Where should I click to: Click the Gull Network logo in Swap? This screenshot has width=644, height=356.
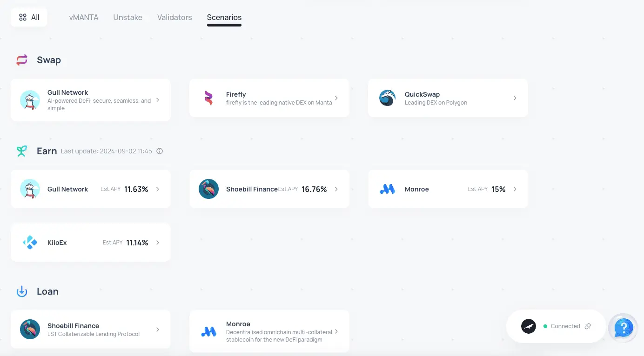(x=30, y=100)
